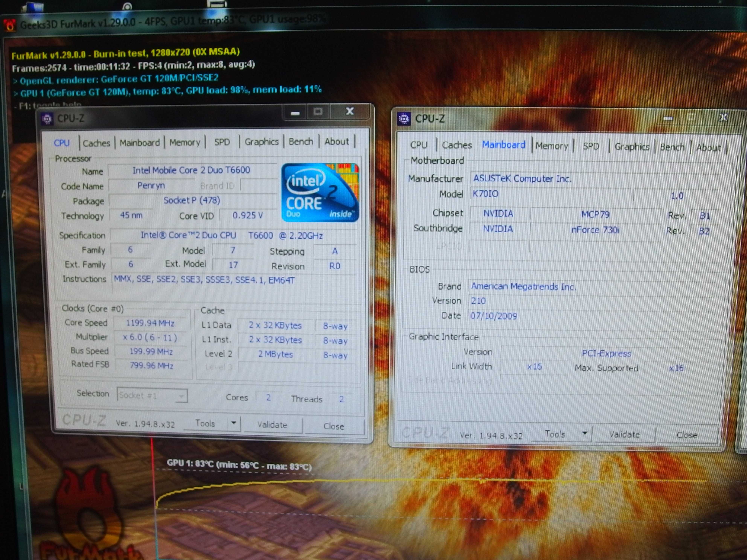Viewport: 747px width, 560px height.
Task: Select CPU tab in left CPU-Z window
Action: (x=61, y=143)
